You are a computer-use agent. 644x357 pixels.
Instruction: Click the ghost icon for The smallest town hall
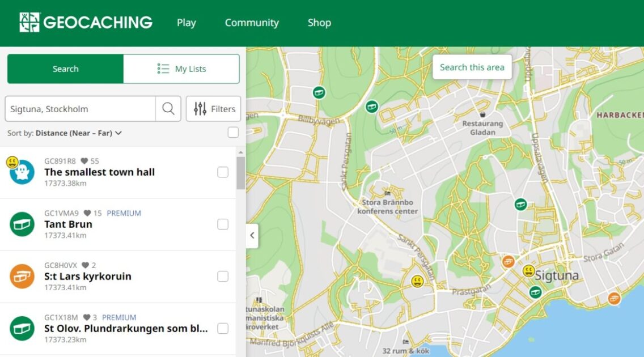(x=23, y=172)
